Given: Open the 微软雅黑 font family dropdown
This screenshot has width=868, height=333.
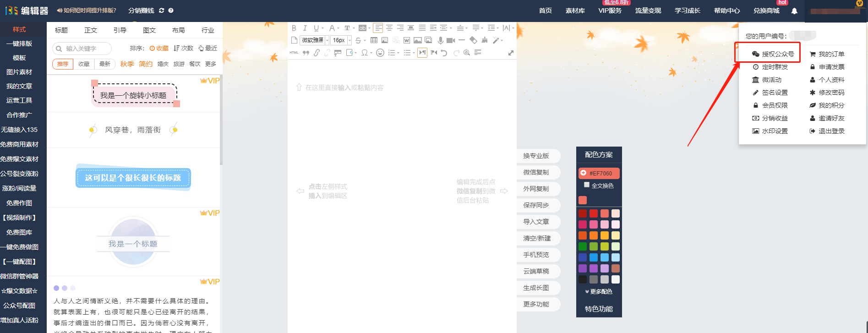Looking at the screenshot, I should 315,40.
